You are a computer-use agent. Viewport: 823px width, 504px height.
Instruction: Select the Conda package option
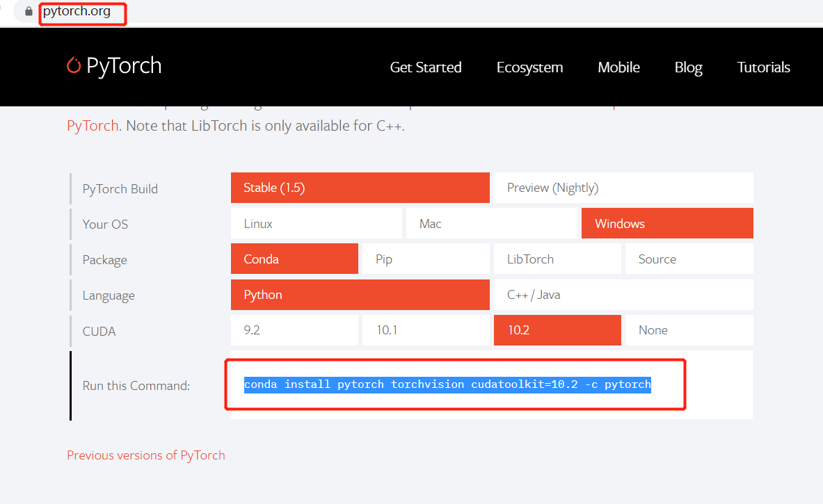pyautogui.click(x=294, y=259)
